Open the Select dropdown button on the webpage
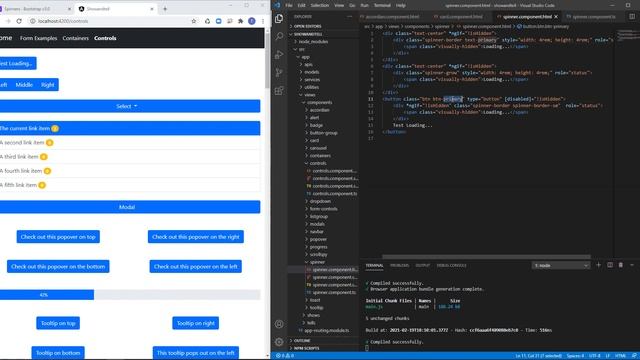640x360 pixels. coord(127,106)
